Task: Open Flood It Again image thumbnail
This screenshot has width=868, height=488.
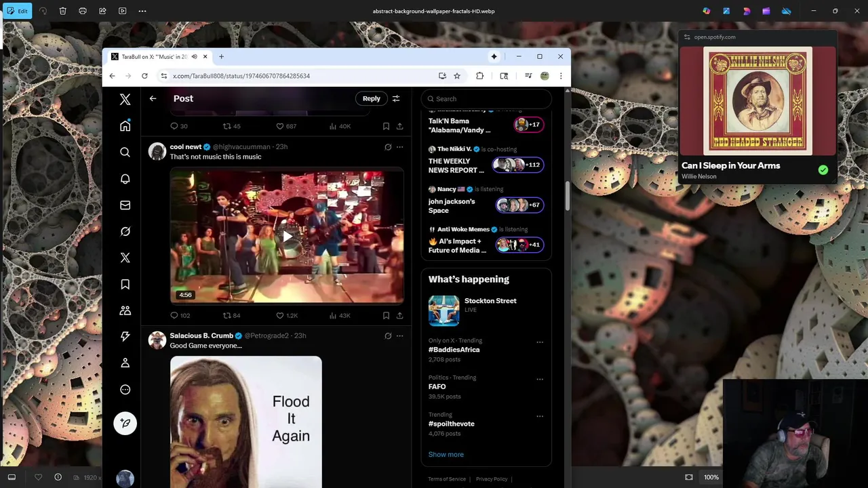Action: pyautogui.click(x=245, y=422)
